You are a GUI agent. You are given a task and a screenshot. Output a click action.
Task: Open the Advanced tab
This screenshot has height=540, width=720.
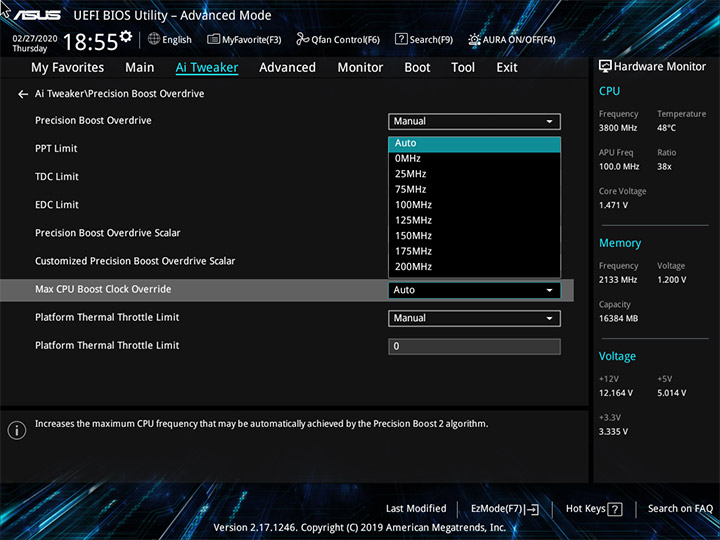[287, 68]
